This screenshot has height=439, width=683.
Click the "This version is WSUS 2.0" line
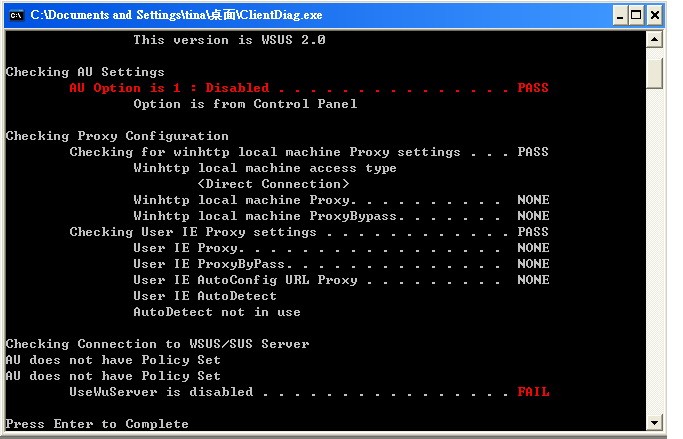[230, 40]
